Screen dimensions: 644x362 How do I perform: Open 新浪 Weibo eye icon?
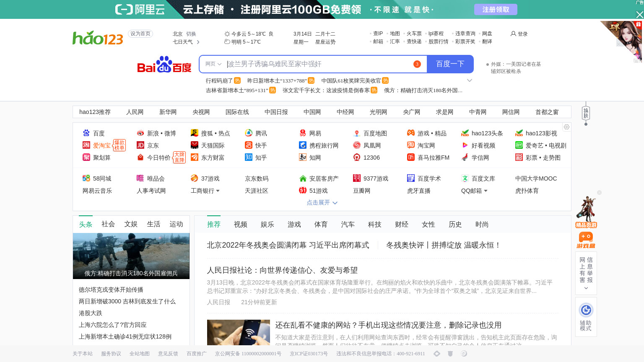coord(140,133)
